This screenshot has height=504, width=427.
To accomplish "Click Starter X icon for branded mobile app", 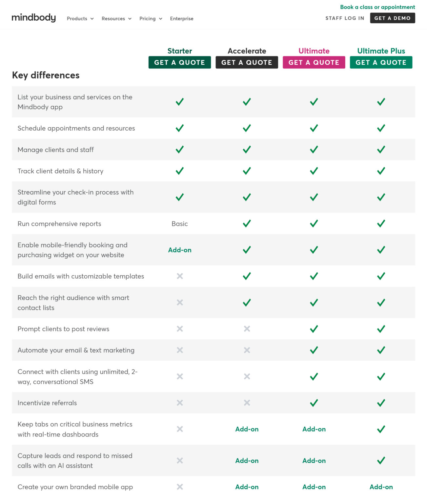I will tap(180, 487).
